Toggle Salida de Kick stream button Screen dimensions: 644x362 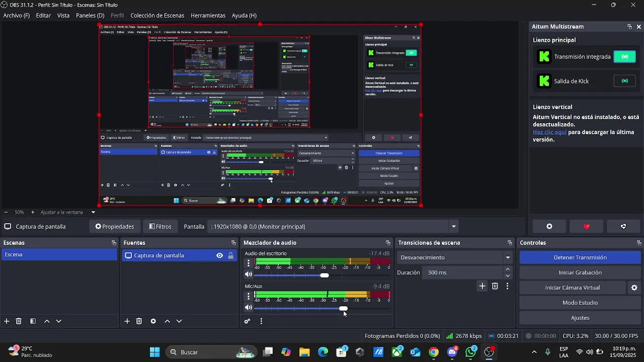pyautogui.click(x=625, y=81)
